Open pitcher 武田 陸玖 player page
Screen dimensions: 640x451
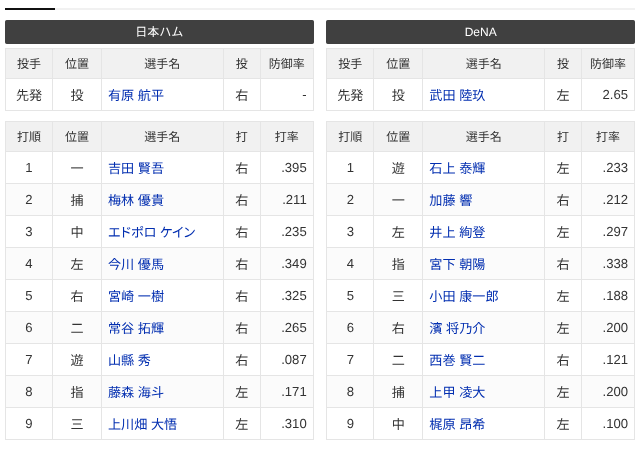pos(457,95)
